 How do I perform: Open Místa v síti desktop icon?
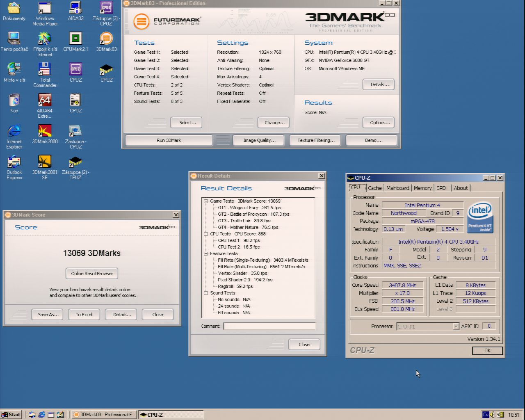(14, 73)
